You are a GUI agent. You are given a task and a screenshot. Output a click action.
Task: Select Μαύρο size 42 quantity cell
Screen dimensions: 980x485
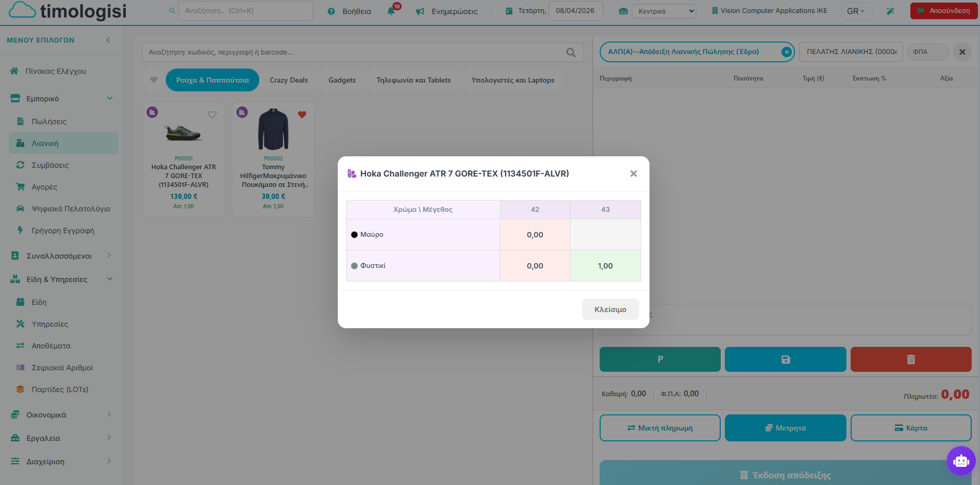[x=535, y=235]
